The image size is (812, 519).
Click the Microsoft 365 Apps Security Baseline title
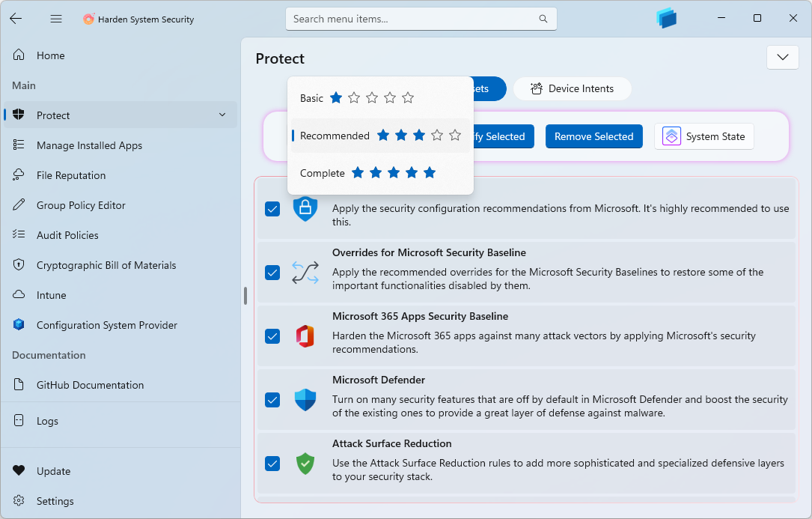coord(420,316)
